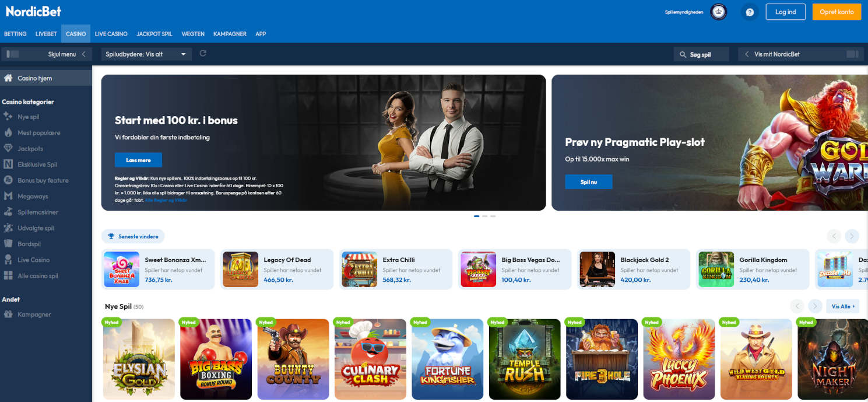The width and height of the screenshot is (868, 402).
Task: Open the Jackpot Spil tab
Action: click(x=154, y=34)
